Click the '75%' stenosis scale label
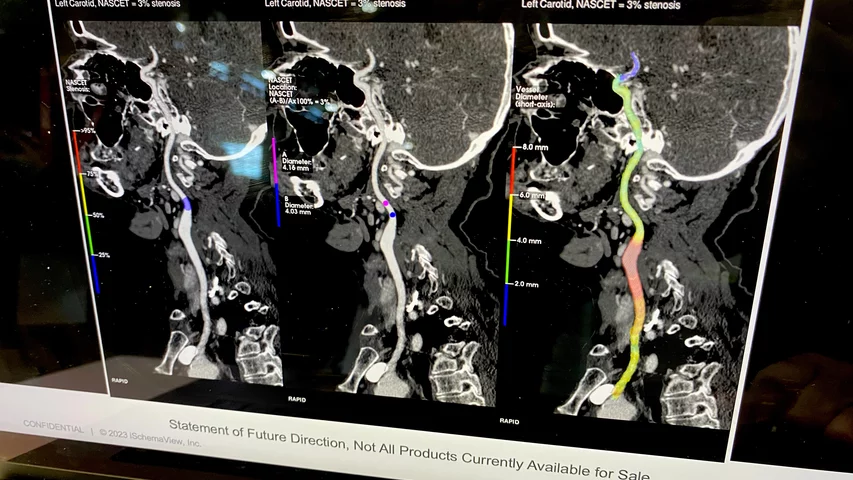The image size is (853, 480). (91, 174)
